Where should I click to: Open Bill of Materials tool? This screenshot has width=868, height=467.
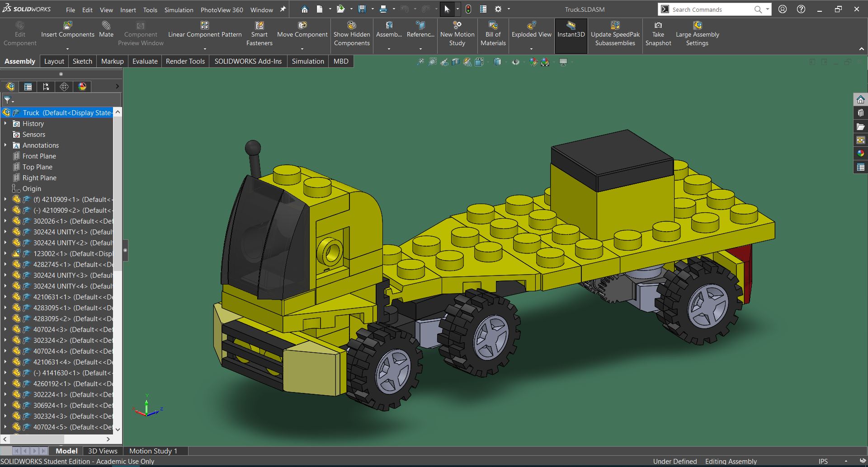(x=493, y=26)
